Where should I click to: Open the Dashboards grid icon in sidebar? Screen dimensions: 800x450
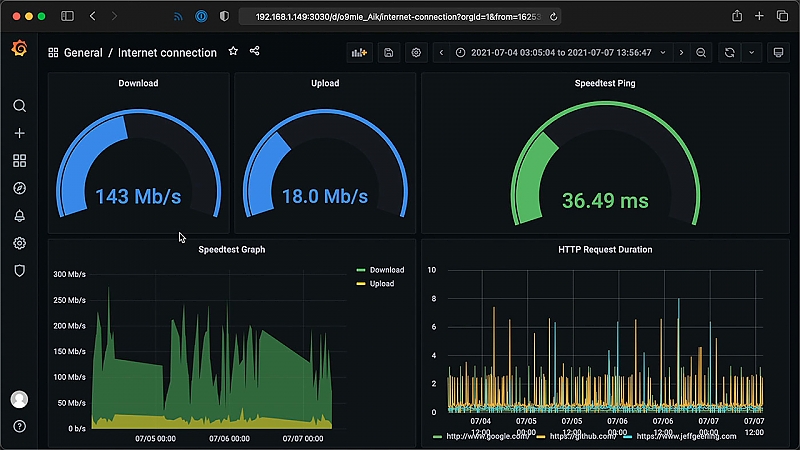point(19,161)
